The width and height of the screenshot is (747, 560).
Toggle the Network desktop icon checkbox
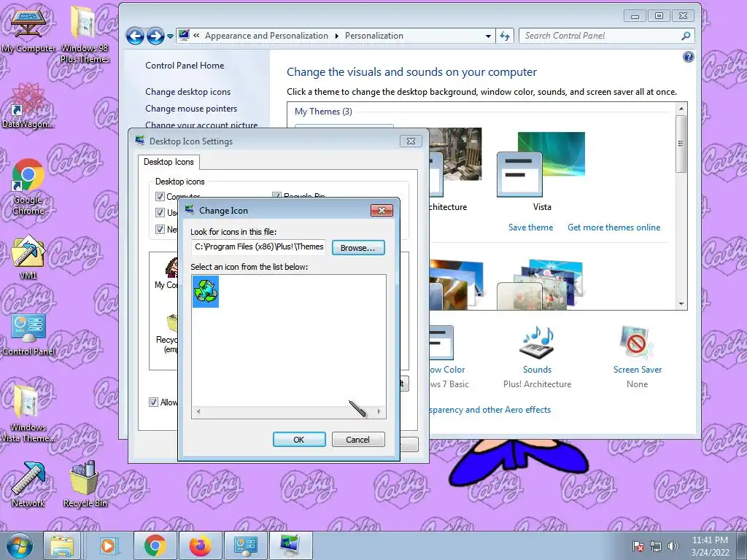pos(160,229)
